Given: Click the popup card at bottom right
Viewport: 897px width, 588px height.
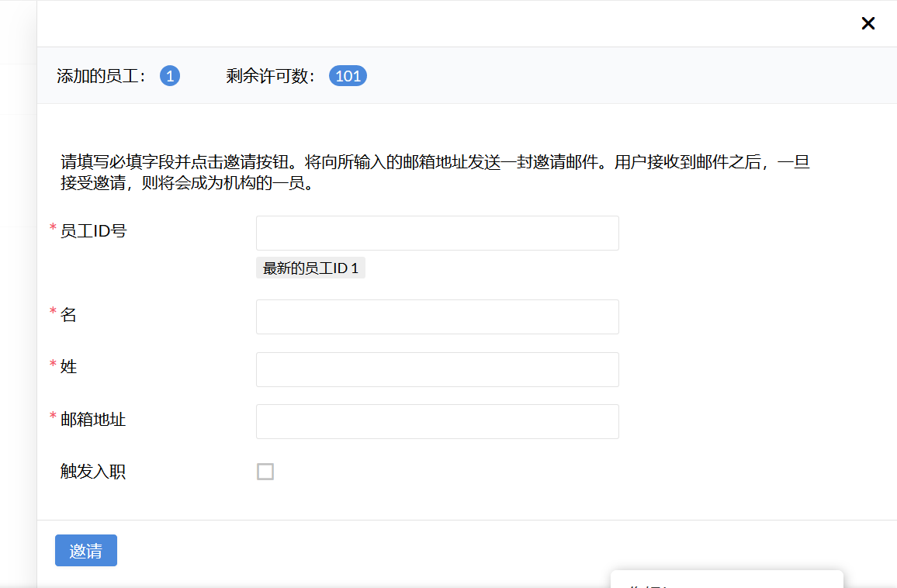Looking at the screenshot, I should (x=726, y=580).
